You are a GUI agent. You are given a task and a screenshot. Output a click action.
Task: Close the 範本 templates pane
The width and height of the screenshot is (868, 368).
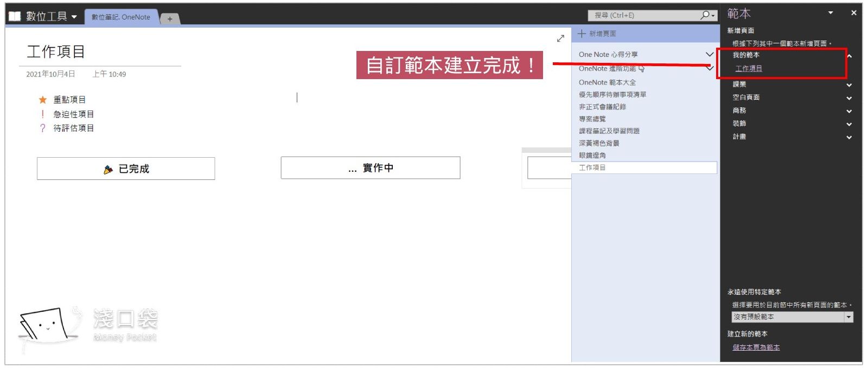(x=853, y=12)
